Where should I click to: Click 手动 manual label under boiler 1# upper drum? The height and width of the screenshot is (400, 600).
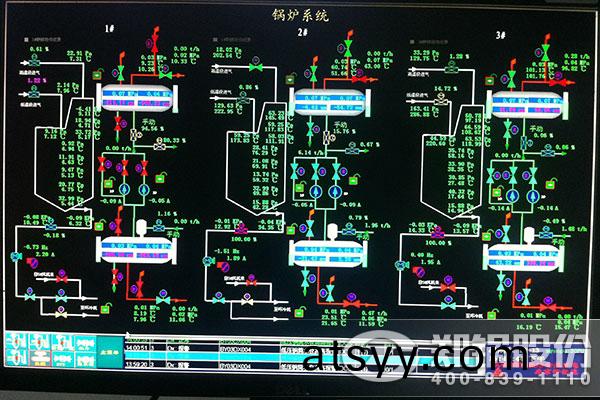click(150, 122)
